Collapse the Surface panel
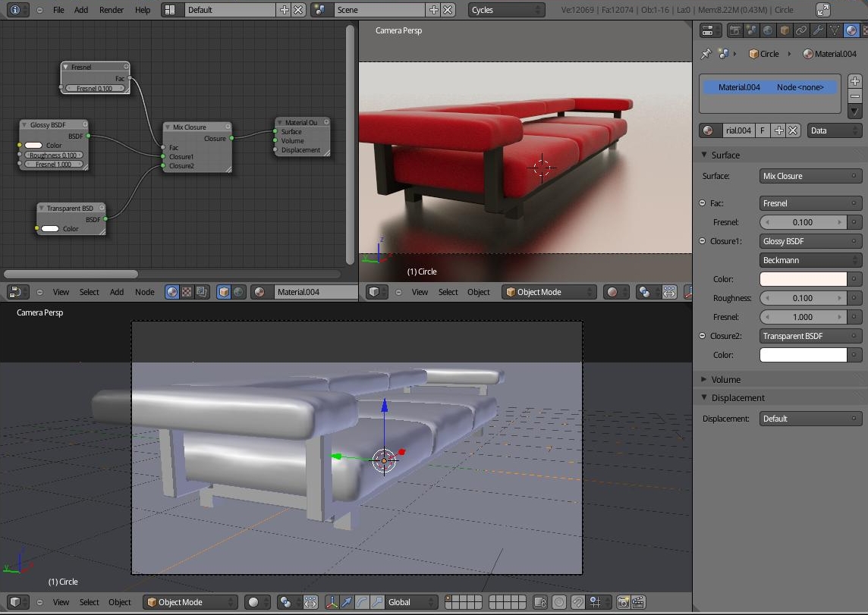The height and width of the screenshot is (615, 868). click(x=725, y=155)
